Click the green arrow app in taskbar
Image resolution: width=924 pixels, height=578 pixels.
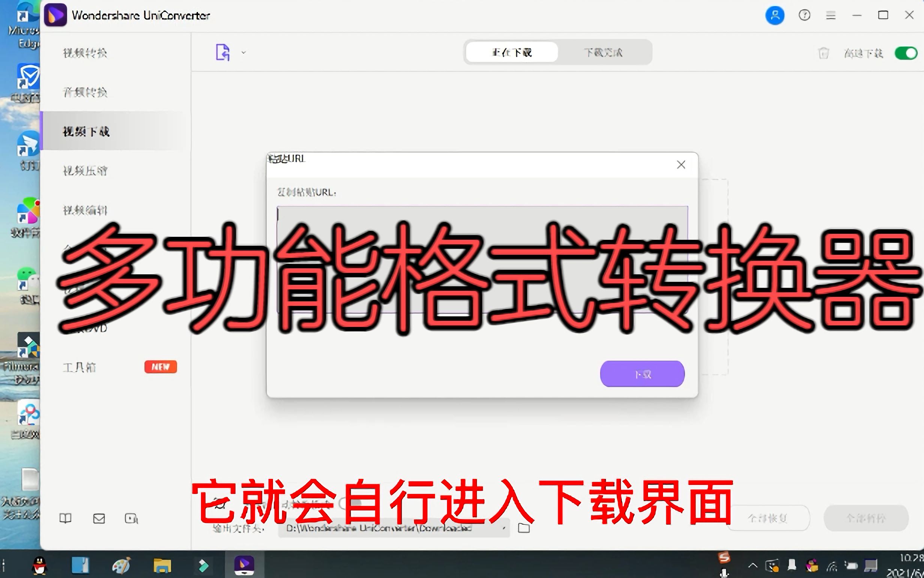pyautogui.click(x=203, y=565)
